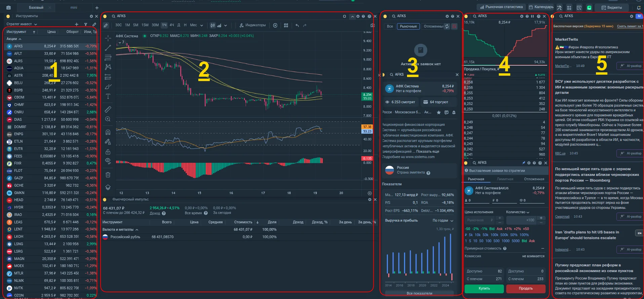This screenshot has height=299, width=644.
Task: Open Рыночная статистика
Action: pos(501,7)
